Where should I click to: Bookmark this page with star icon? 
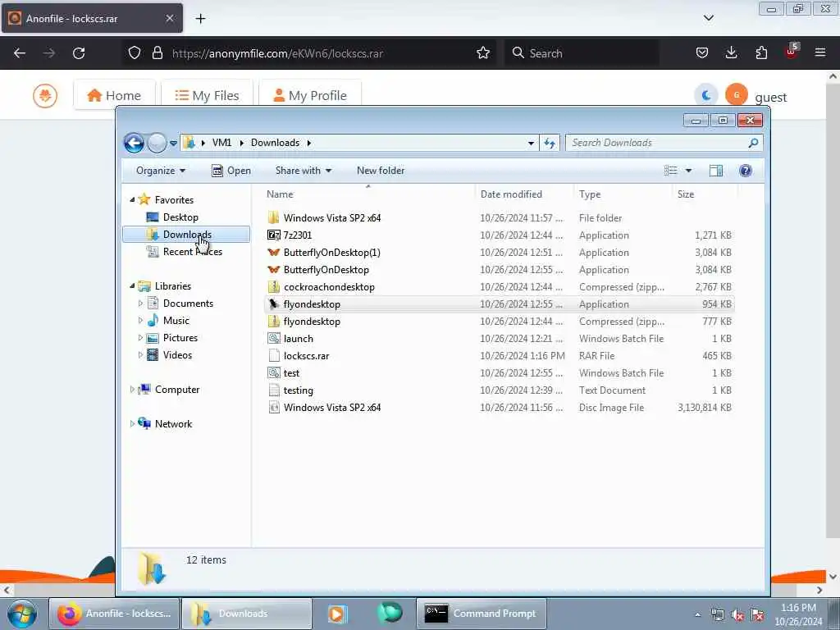tap(482, 53)
